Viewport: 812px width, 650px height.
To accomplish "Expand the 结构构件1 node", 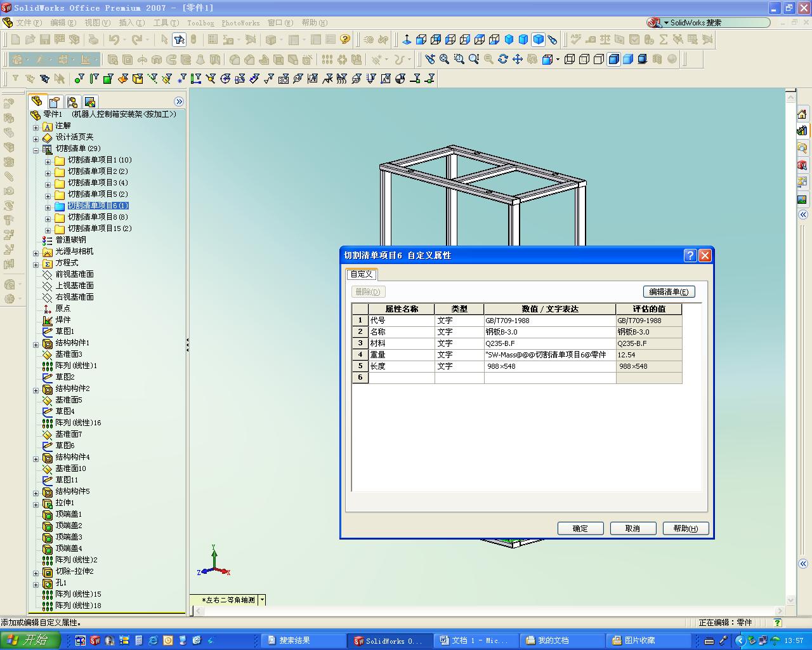I will click(x=36, y=345).
